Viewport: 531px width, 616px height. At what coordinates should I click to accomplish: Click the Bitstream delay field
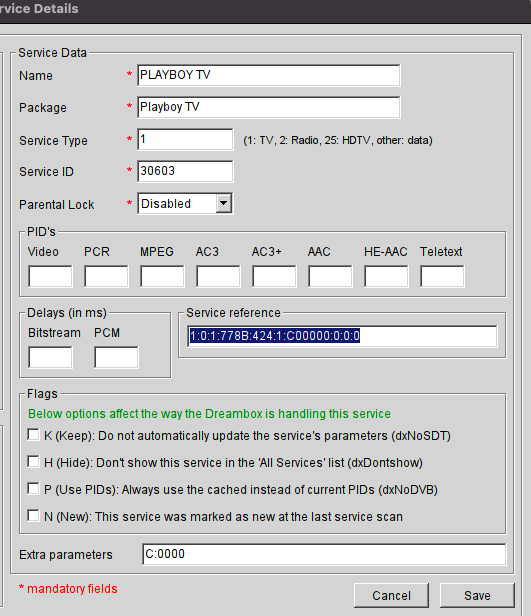point(50,357)
